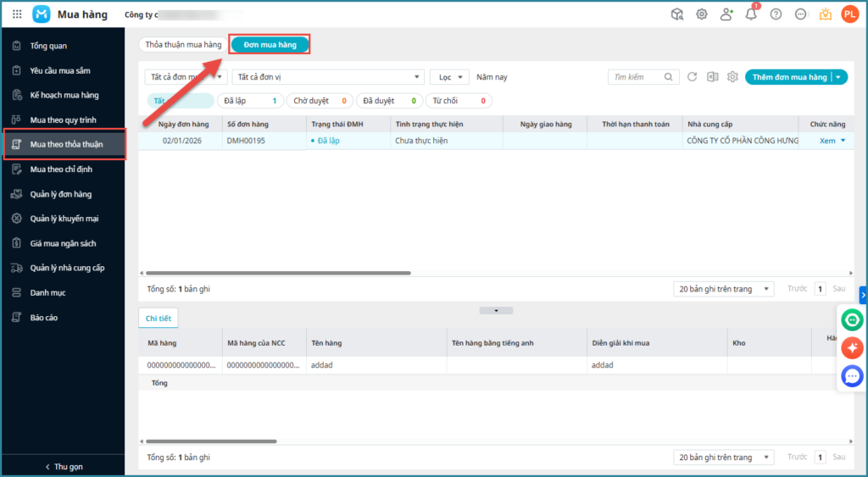Open the 20 bản ghi trên trang selector
Image resolution: width=868 pixels, height=477 pixels.
(x=723, y=289)
